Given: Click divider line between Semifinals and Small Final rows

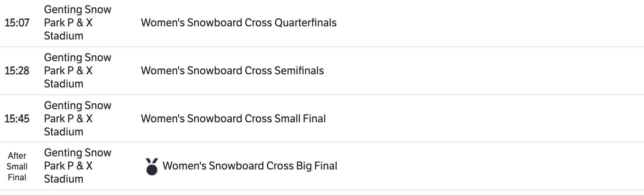Looking at the screenshot, I should click(x=322, y=95).
